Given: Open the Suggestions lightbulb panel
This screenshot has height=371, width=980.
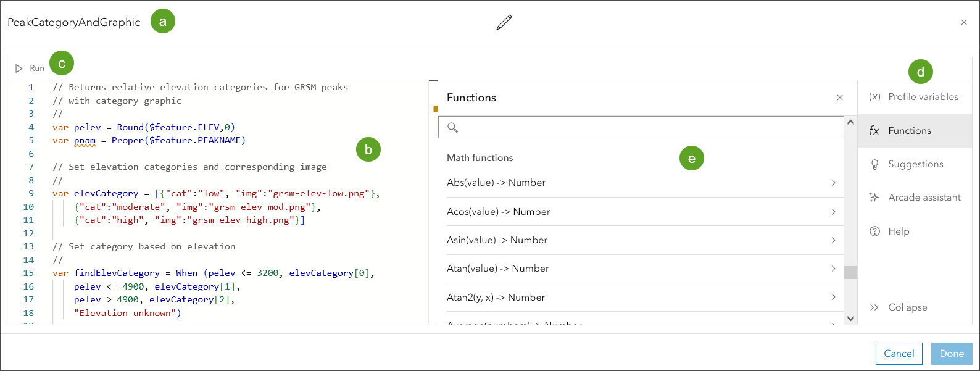Looking at the screenshot, I should click(x=915, y=164).
